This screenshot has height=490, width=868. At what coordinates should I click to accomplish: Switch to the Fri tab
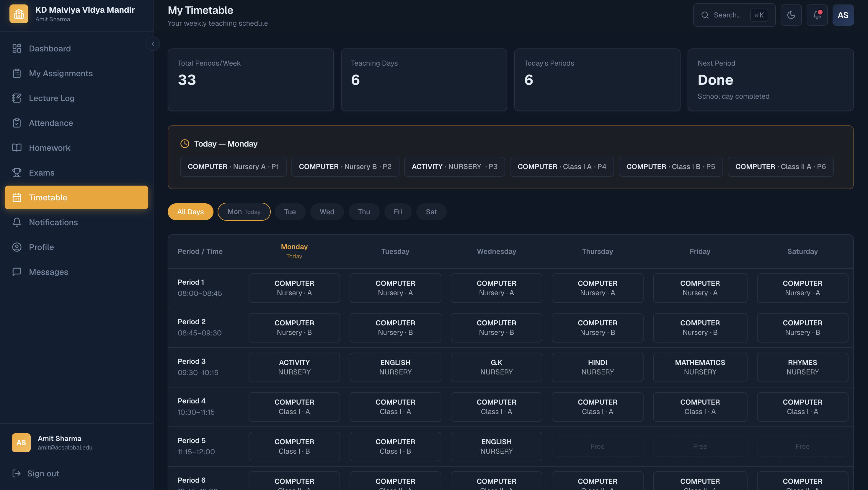(x=398, y=212)
